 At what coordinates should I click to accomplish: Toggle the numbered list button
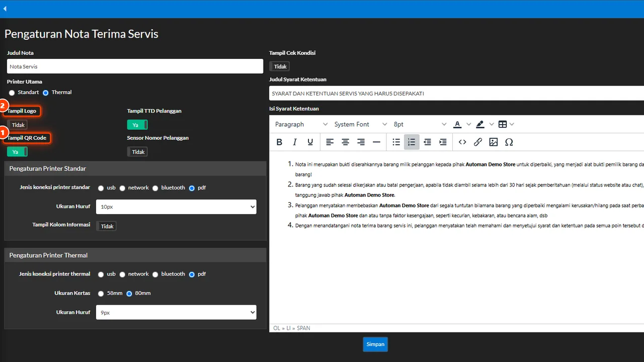click(412, 142)
